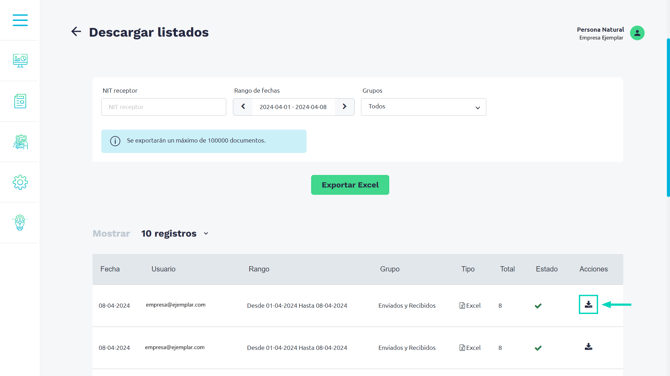Click the Tipo column header
The width and height of the screenshot is (670, 376).
(x=468, y=269)
